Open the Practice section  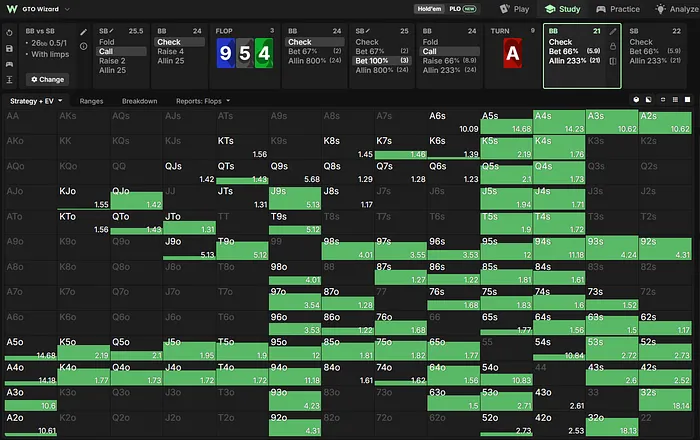pyautogui.click(x=618, y=9)
